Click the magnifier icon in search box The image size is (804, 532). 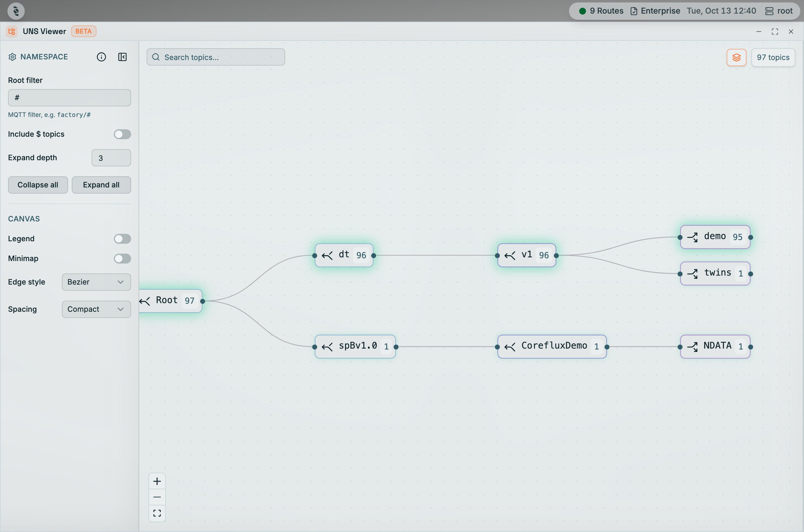[156, 57]
